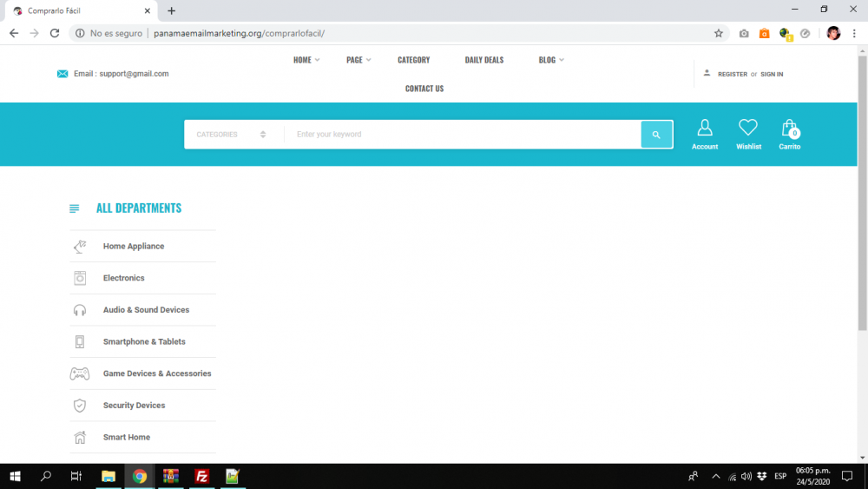Bookmark this page with the star icon

pyautogui.click(x=719, y=33)
